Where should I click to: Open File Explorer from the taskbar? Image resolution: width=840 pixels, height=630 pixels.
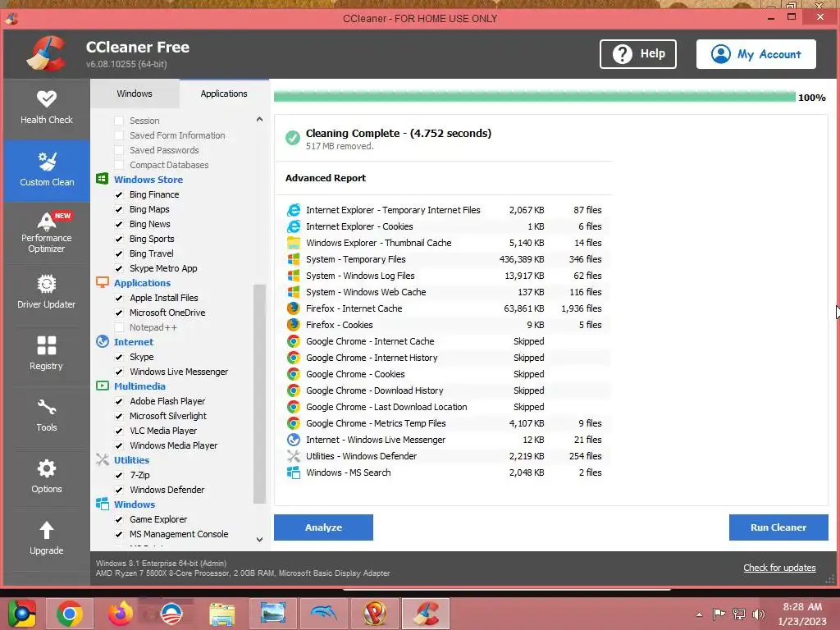[221, 614]
